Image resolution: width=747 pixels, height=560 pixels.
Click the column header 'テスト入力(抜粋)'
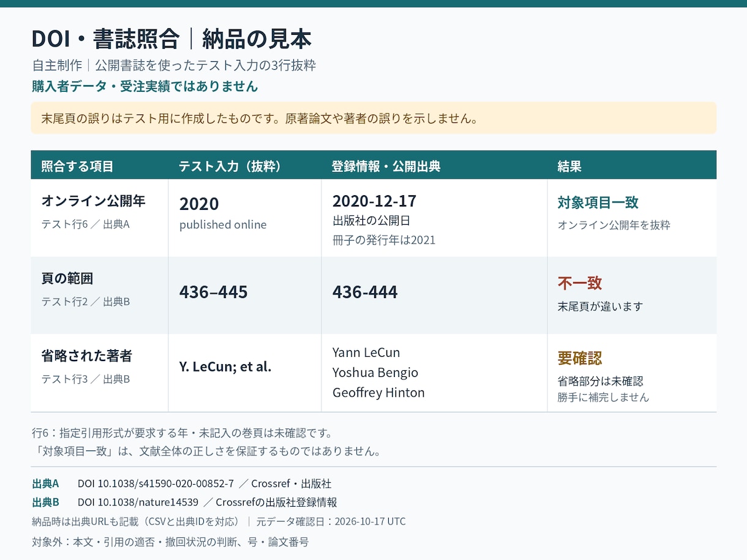click(x=230, y=166)
